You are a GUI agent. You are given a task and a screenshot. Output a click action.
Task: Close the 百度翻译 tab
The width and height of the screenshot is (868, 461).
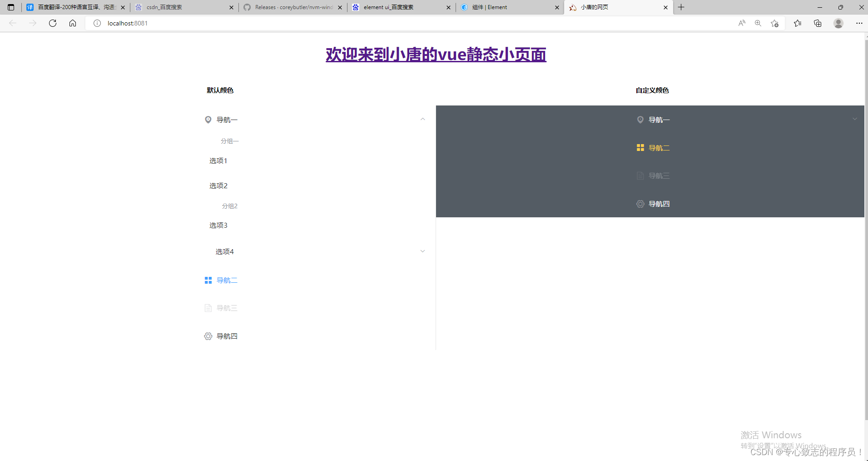click(123, 7)
